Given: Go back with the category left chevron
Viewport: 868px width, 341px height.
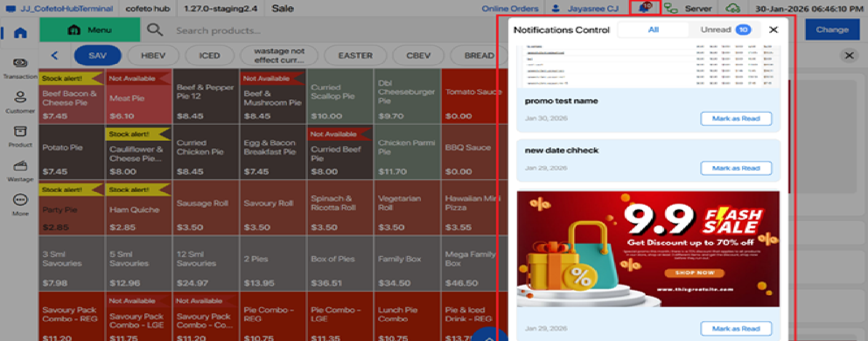Looking at the screenshot, I should [x=55, y=55].
